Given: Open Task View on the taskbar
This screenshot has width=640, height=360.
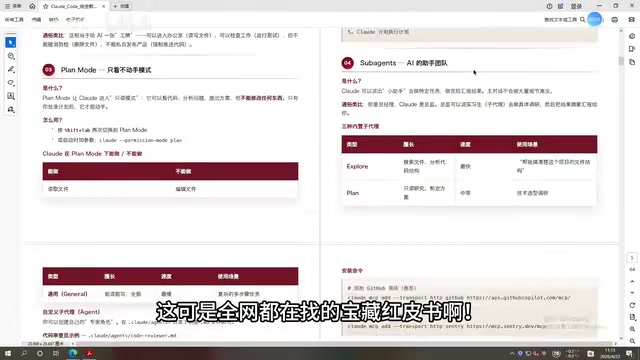Looking at the screenshot, I should pyautogui.click(x=56, y=353).
